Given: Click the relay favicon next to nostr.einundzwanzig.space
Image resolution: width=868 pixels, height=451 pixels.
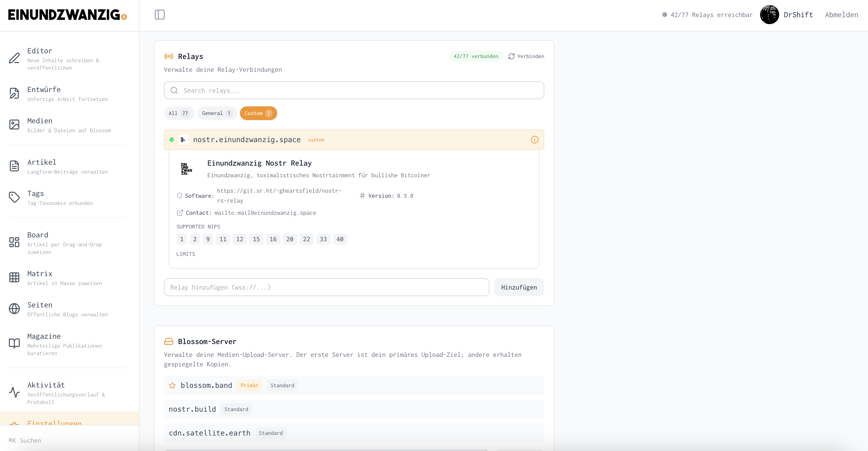Looking at the screenshot, I should (183, 140).
